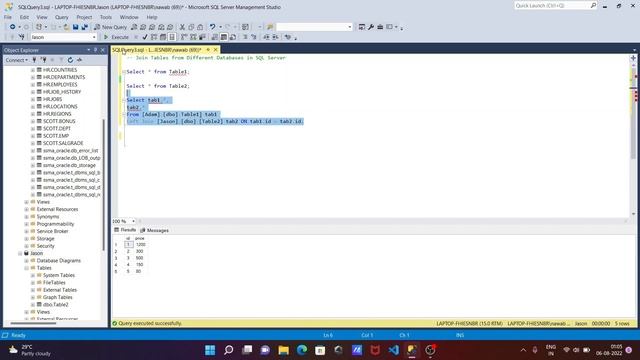The height and width of the screenshot is (360, 640).
Task: Open the Help menu
Action: pos(152,17)
